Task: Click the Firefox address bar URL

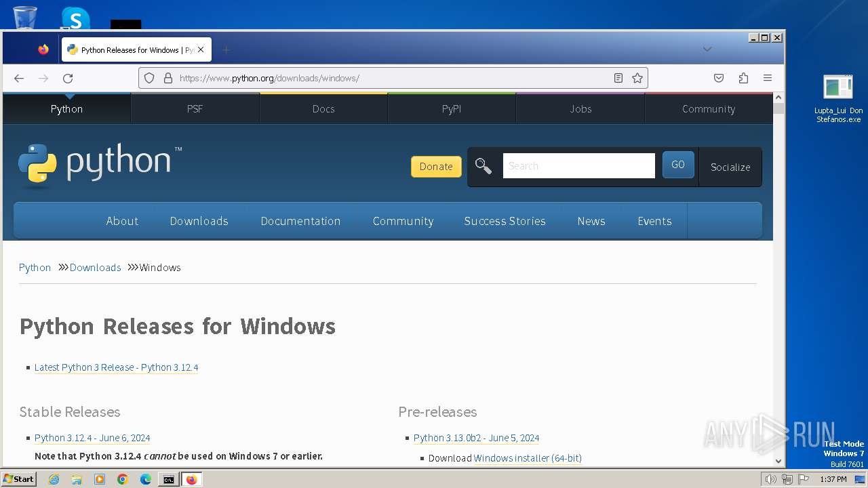Action: [x=393, y=78]
